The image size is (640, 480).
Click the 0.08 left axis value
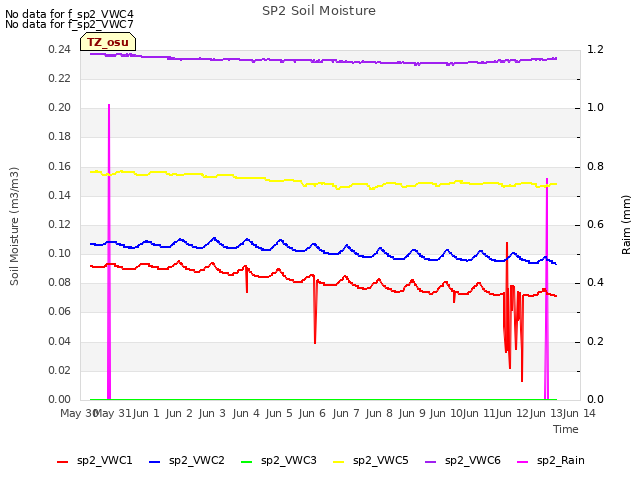point(59,282)
